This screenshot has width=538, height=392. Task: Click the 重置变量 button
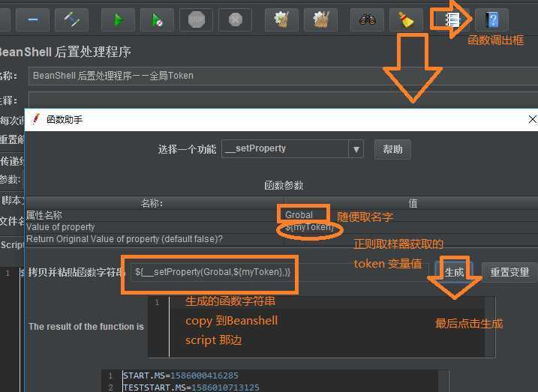point(509,272)
